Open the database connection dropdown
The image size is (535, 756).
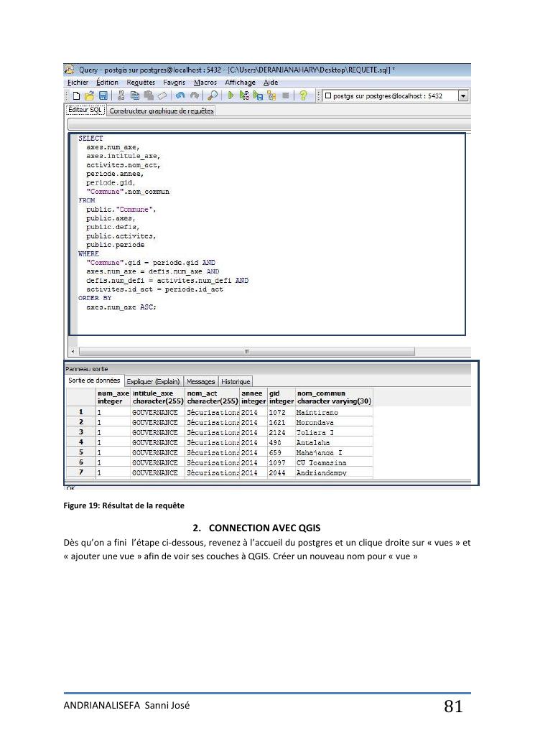tap(463, 96)
